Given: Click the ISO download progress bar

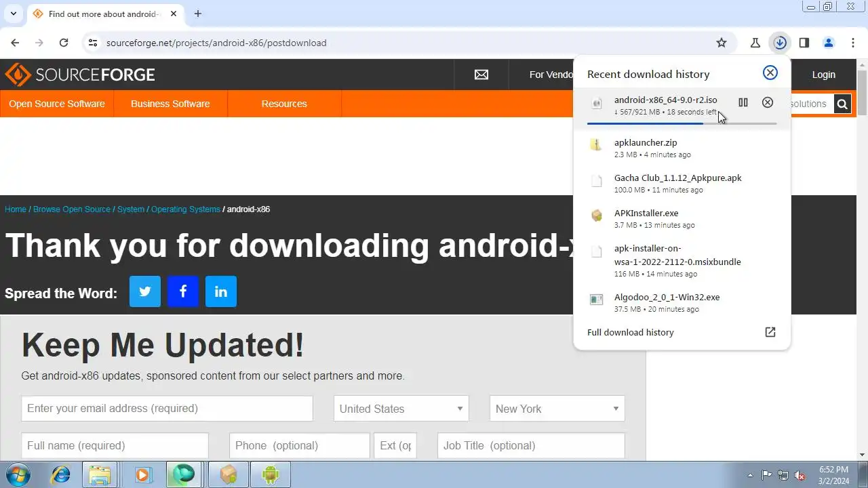Looking at the screenshot, I should (x=682, y=123).
